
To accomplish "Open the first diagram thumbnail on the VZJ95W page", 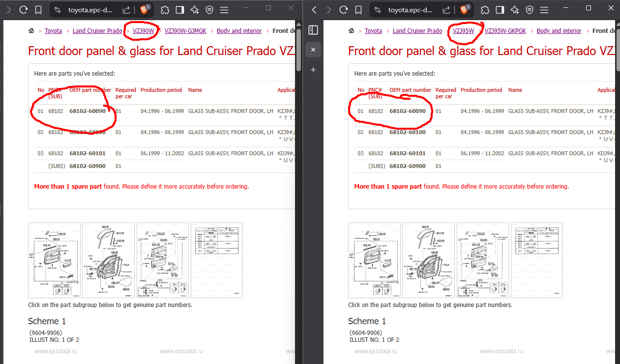I will point(374,260).
